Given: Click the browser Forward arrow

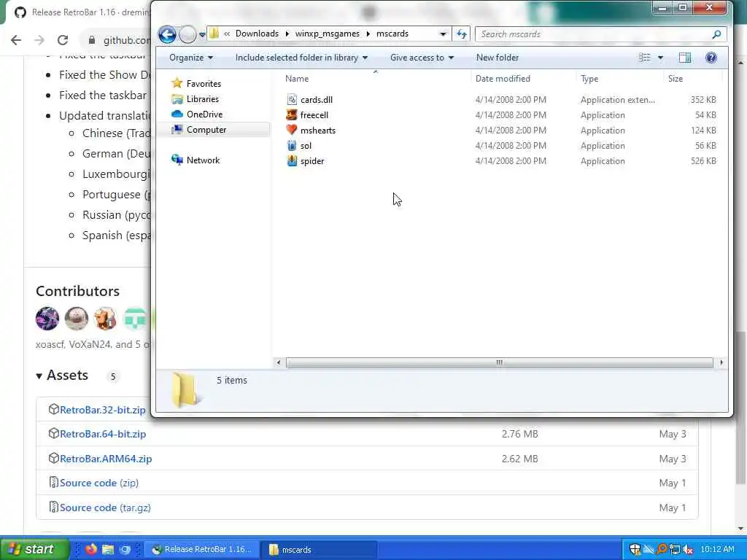Looking at the screenshot, I should click(x=39, y=41).
